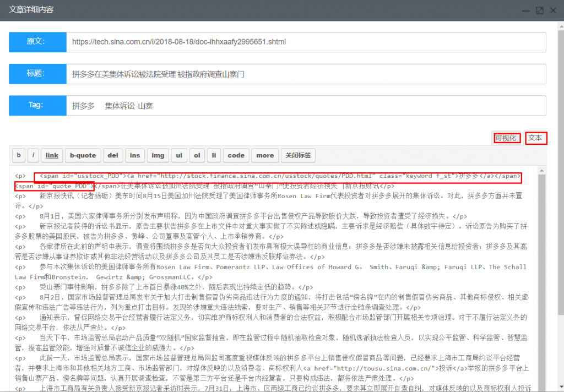Click the editor scrollbar up arrow

click(x=542, y=171)
